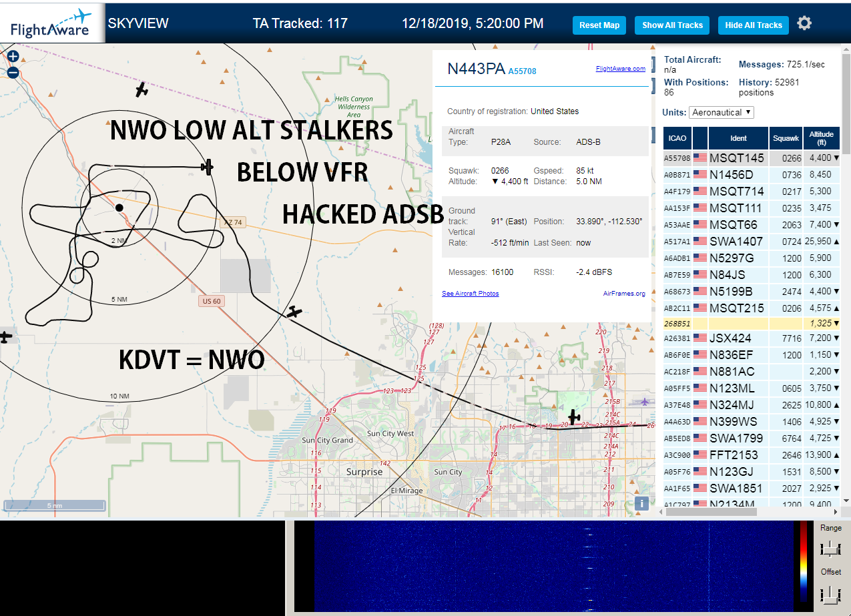Select the N324MJ aircraft row
The height and width of the screenshot is (616, 851).
[752, 405]
